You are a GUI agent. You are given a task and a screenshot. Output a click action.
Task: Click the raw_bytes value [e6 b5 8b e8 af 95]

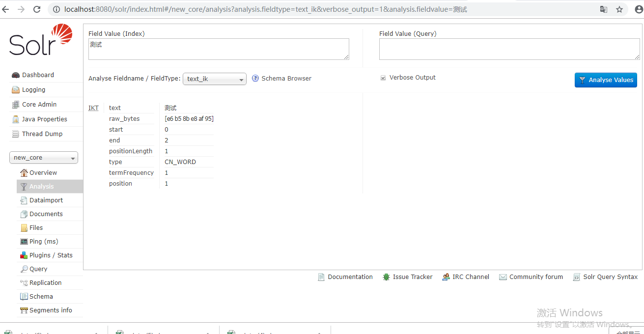pos(189,119)
